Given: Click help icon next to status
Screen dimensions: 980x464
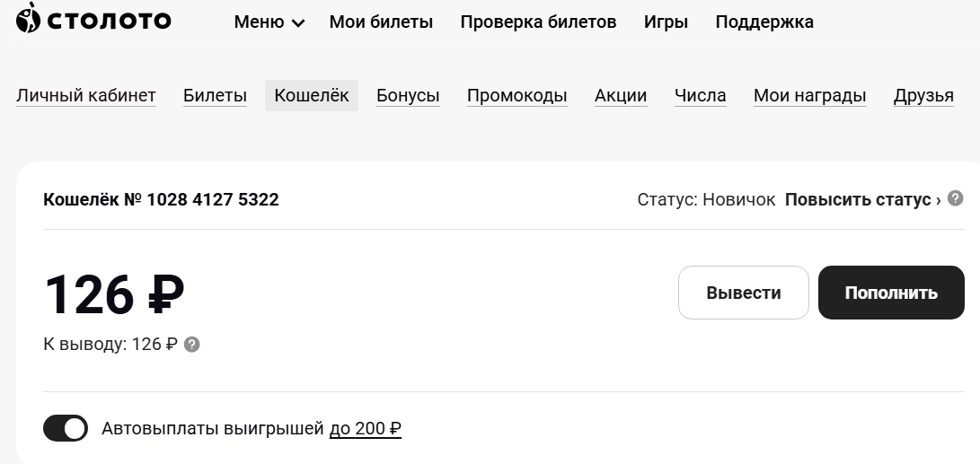Looking at the screenshot, I should pos(956,198).
